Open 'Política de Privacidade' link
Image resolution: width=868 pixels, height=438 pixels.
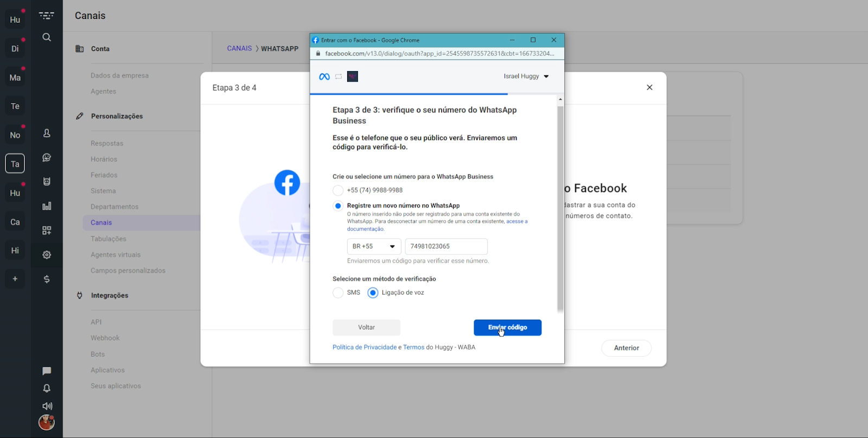[x=365, y=347]
